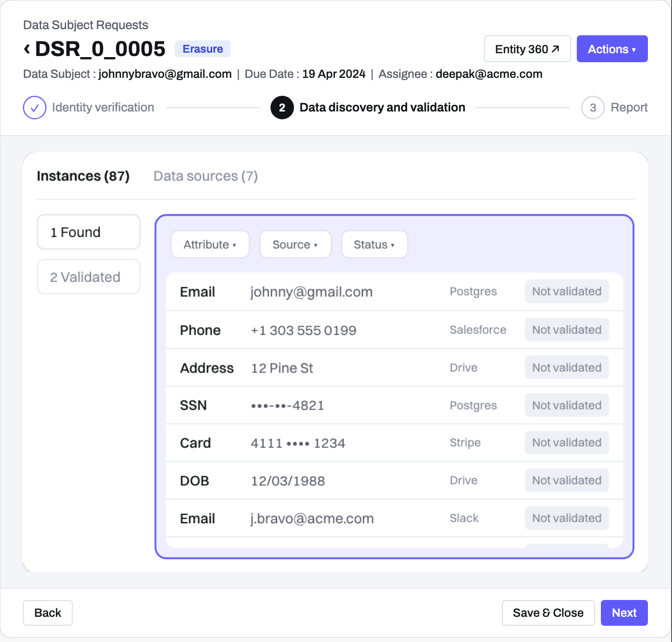The image size is (672, 642).
Task: Select value johnny@gmail.com
Action: [311, 292]
